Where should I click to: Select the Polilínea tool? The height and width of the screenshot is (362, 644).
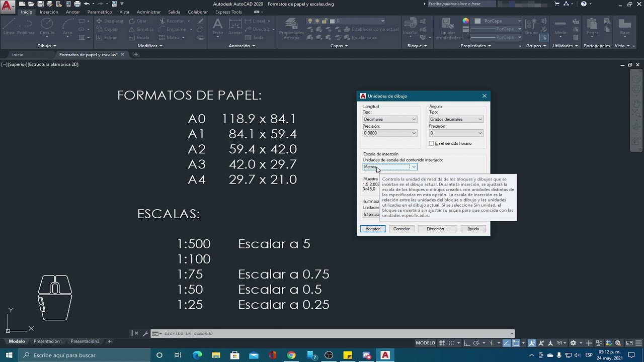[x=26, y=26]
